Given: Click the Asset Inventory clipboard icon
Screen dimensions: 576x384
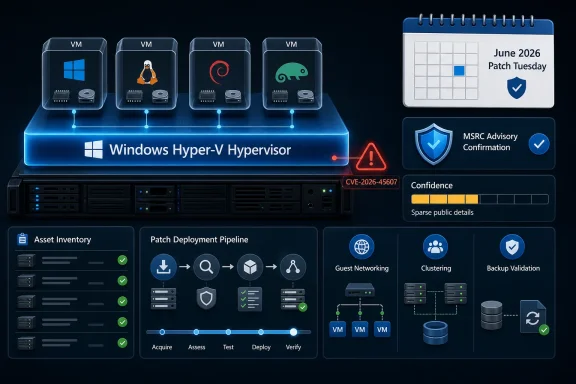Looking at the screenshot, I should point(22,239).
